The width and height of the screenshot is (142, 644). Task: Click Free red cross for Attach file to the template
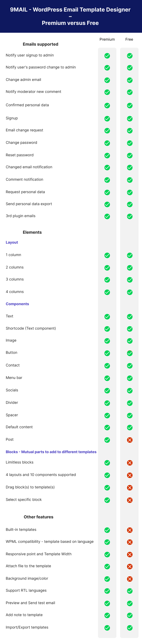pos(130,567)
